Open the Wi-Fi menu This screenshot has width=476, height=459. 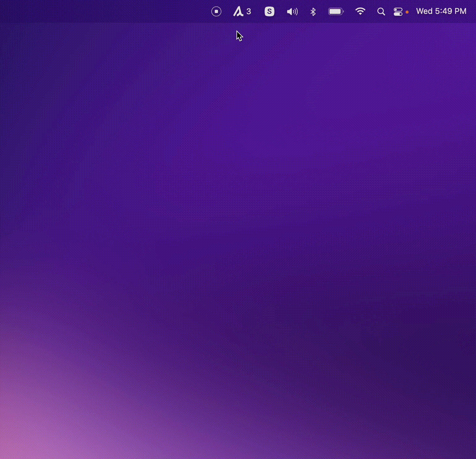coord(360,11)
